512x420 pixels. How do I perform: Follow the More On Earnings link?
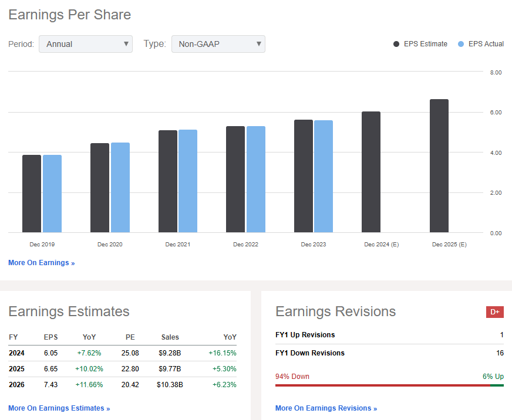pyautogui.click(x=41, y=263)
